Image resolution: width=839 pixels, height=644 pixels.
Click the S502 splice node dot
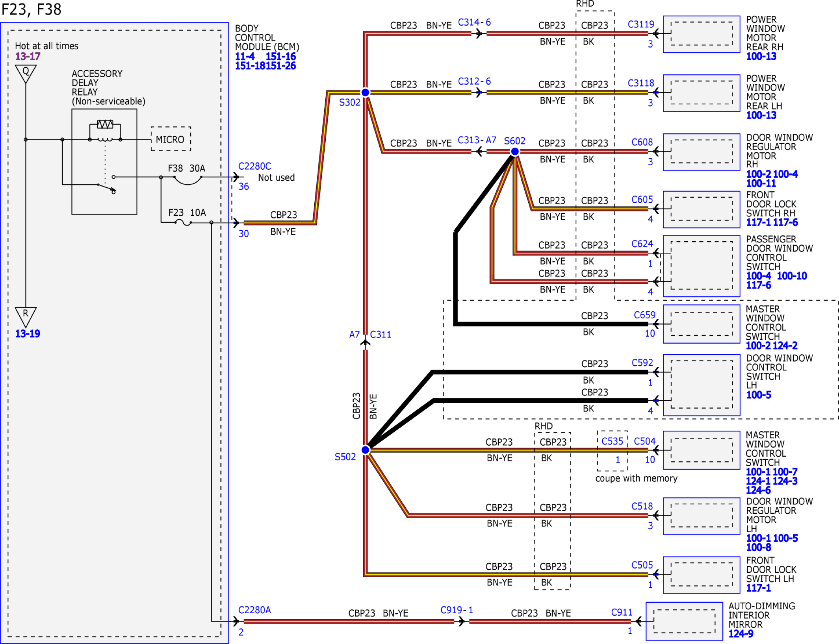click(365, 450)
